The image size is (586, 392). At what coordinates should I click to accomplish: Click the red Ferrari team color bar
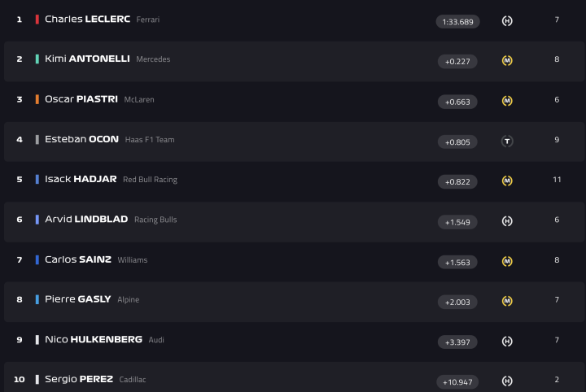click(37, 20)
